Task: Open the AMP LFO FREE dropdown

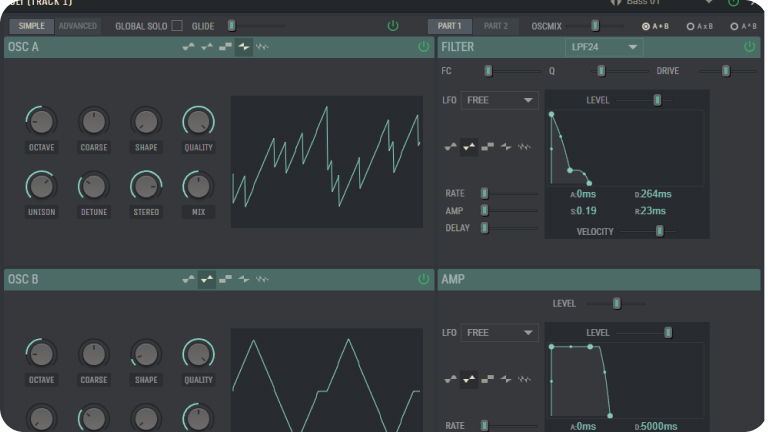Action: (500, 333)
